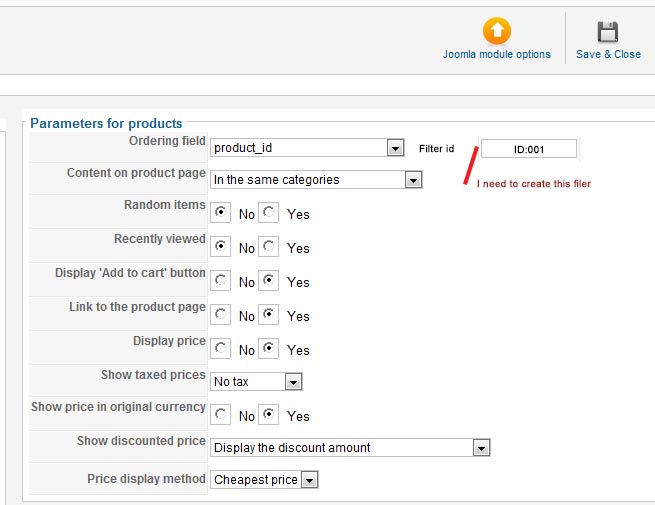
Task: Select Yes for Random items
Action: click(269, 213)
